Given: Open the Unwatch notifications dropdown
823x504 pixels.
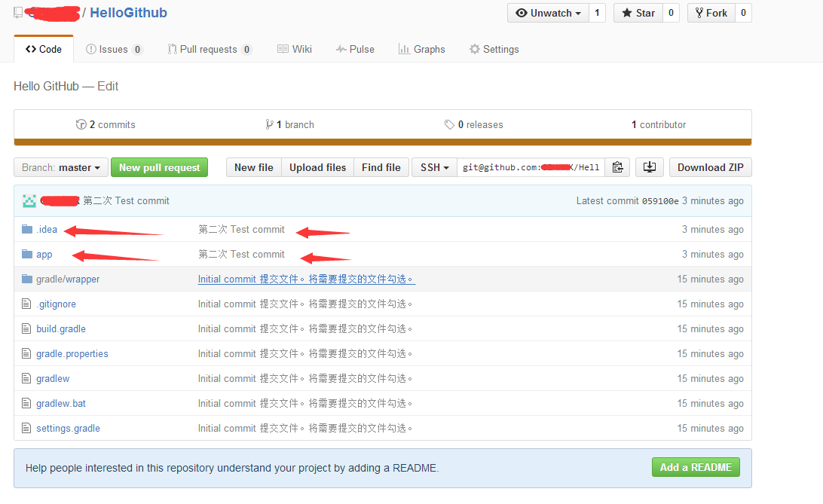Looking at the screenshot, I should pos(548,13).
